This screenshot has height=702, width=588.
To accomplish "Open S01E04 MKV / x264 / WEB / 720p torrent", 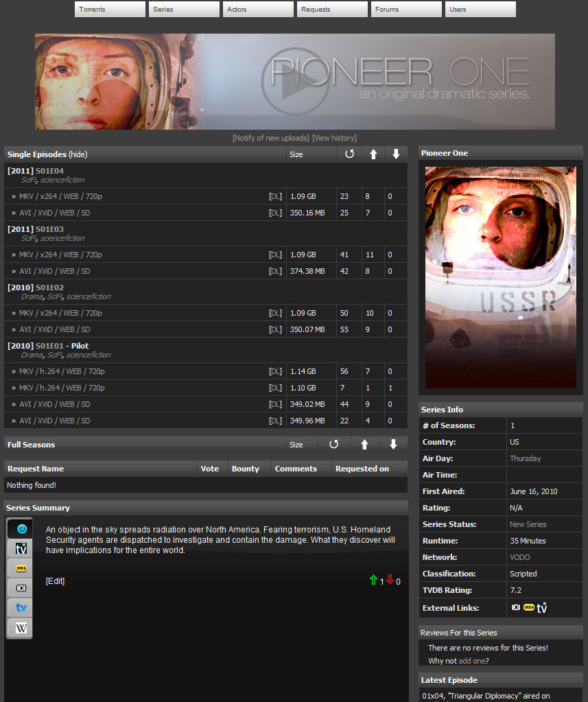I will [60, 196].
